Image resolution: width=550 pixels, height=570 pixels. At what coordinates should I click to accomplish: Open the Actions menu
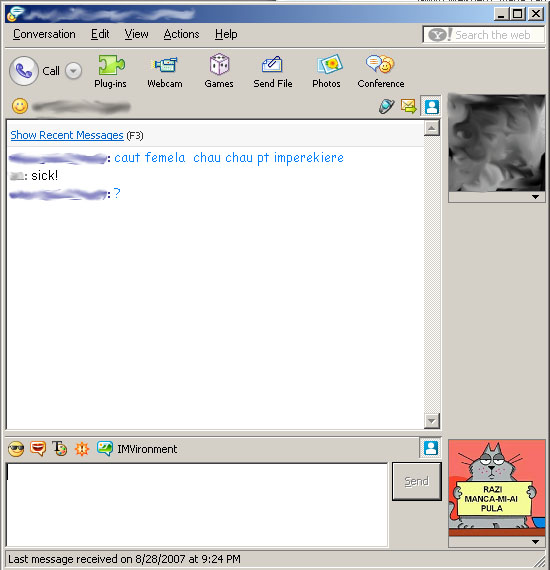[181, 34]
